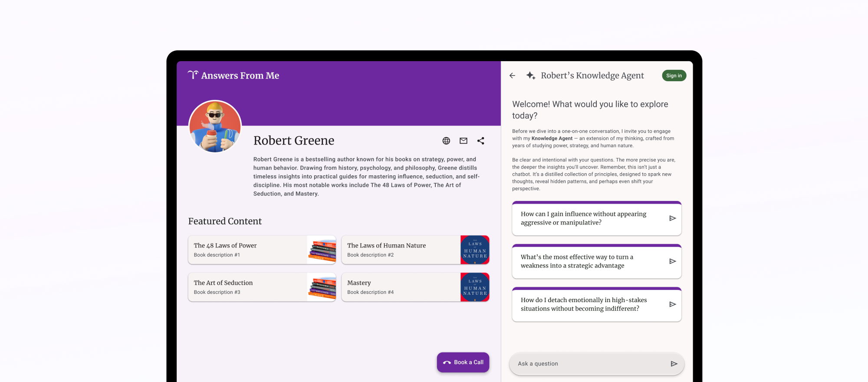Click send arrow on gain influence question
This screenshot has height=382, width=868.
(672, 218)
